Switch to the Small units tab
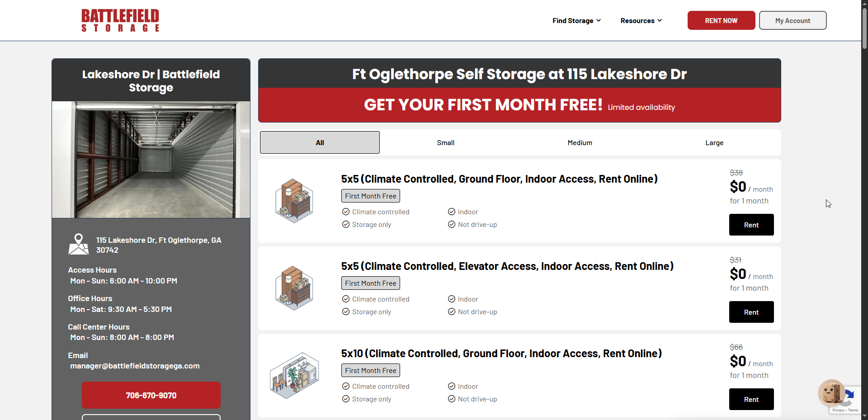The width and height of the screenshot is (868, 420). click(x=446, y=143)
